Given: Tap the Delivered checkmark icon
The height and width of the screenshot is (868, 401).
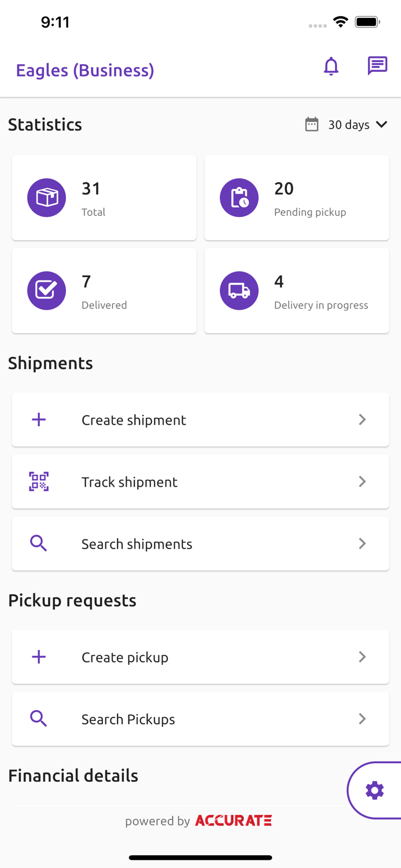Looking at the screenshot, I should pyautogui.click(x=47, y=290).
